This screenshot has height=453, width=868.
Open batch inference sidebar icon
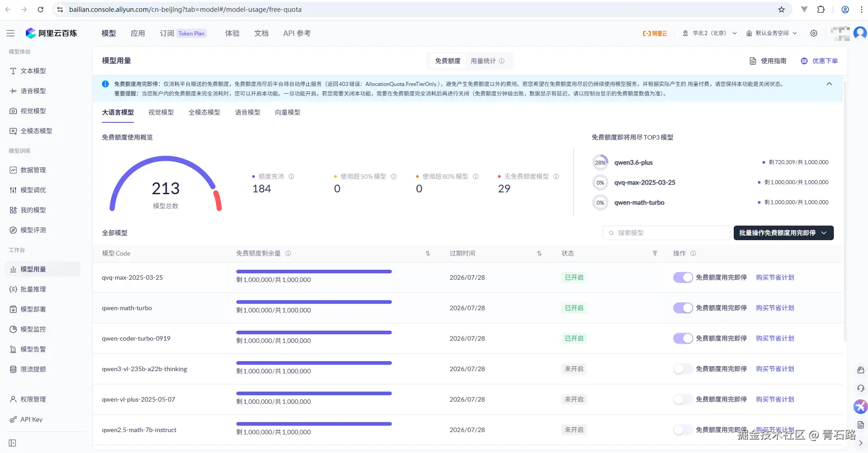(x=13, y=289)
